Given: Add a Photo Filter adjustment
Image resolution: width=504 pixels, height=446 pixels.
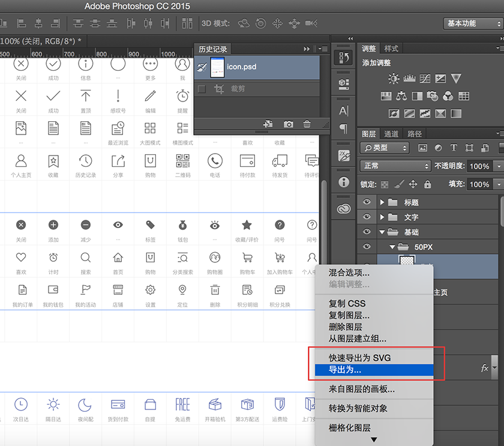Looking at the screenshot, I should pos(433,96).
